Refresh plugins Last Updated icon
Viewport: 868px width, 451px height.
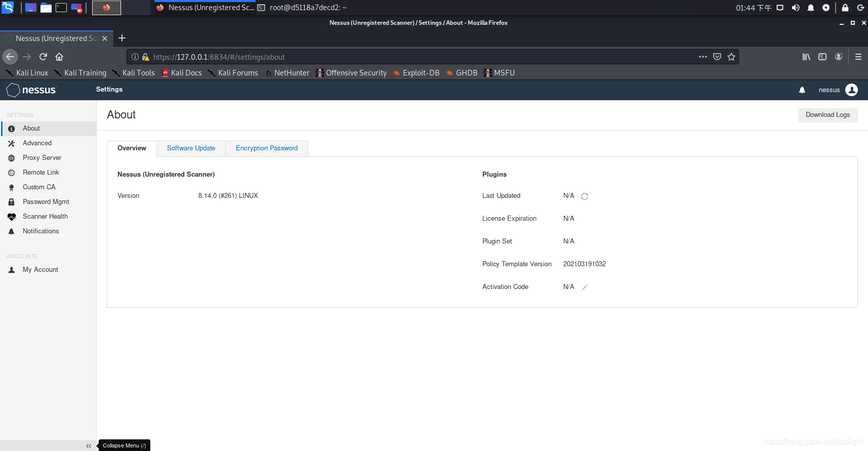[585, 196]
